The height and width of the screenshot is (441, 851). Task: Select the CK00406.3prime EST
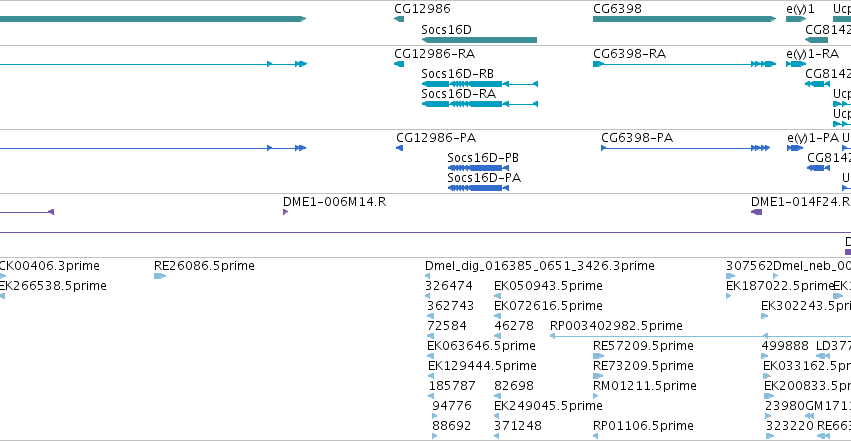pyautogui.click(x=3, y=276)
